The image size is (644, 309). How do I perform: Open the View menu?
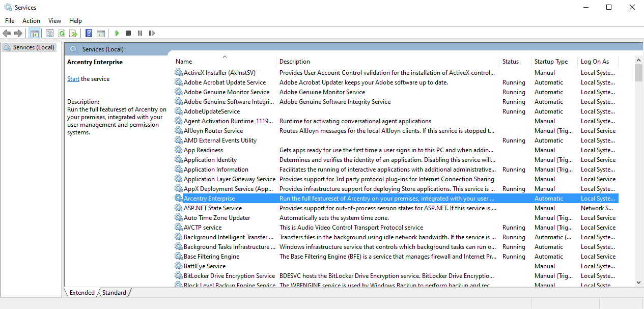(54, 21)
